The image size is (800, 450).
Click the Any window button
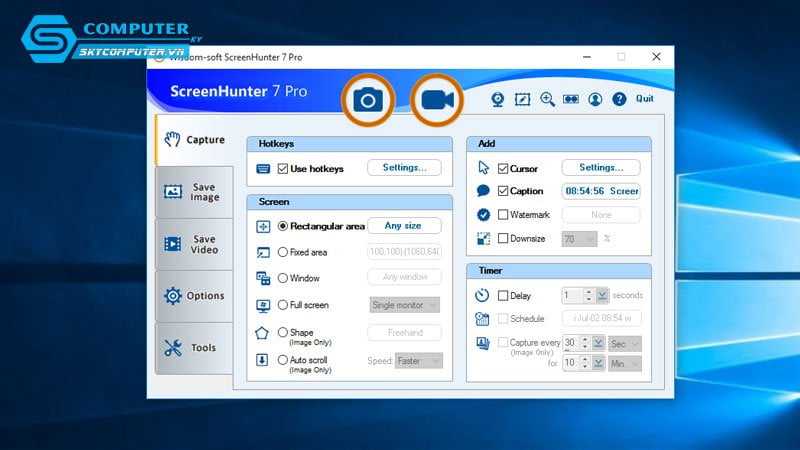(405, 277)
